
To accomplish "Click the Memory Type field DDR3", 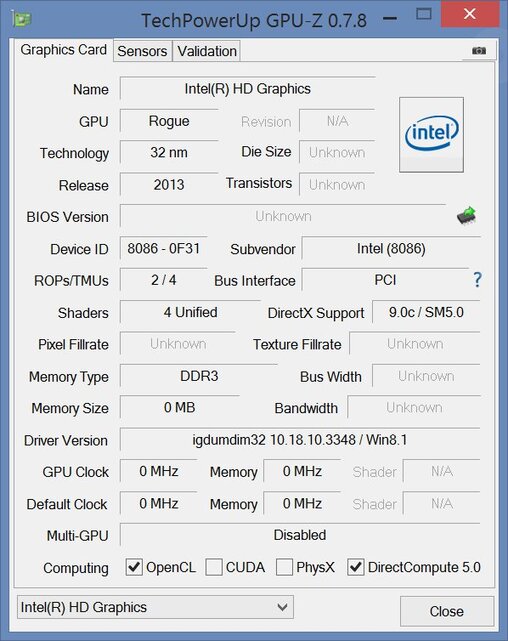I will click(x=199, y=376).
